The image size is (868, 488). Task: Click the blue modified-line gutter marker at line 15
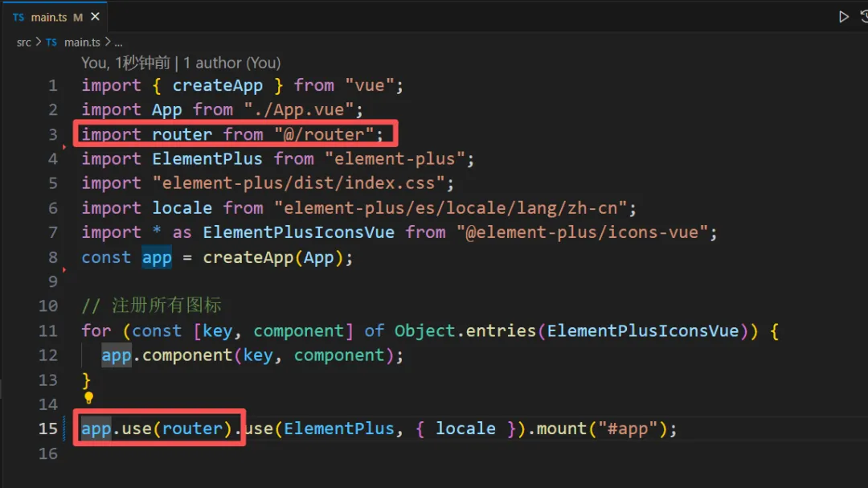click(66, 429)
